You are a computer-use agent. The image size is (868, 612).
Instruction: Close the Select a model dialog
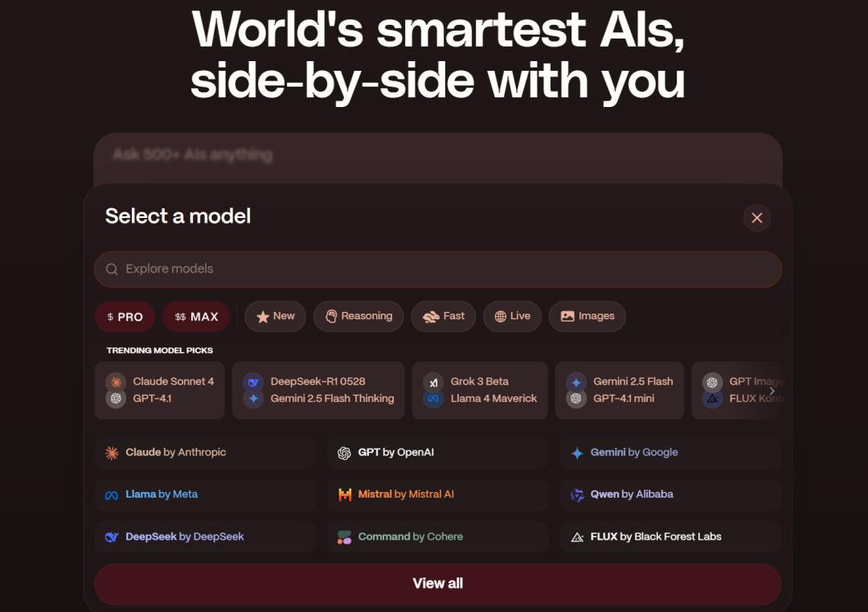(757, 218)
